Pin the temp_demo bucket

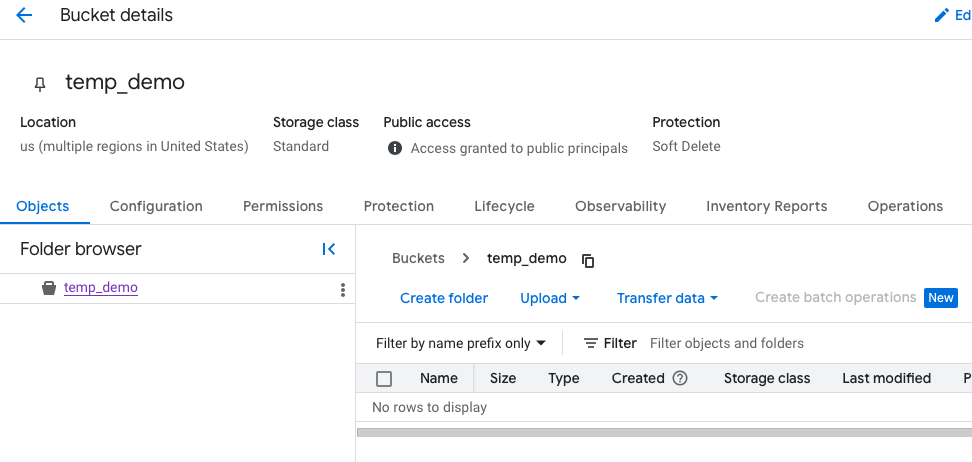pyautogui.click(x=40, y=84)
